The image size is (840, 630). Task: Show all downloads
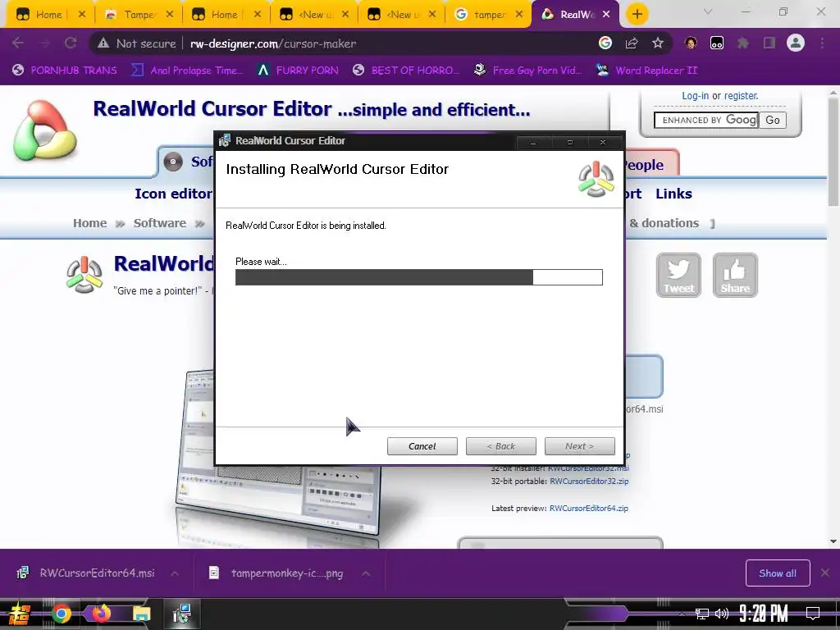click(x=778, y=573)
